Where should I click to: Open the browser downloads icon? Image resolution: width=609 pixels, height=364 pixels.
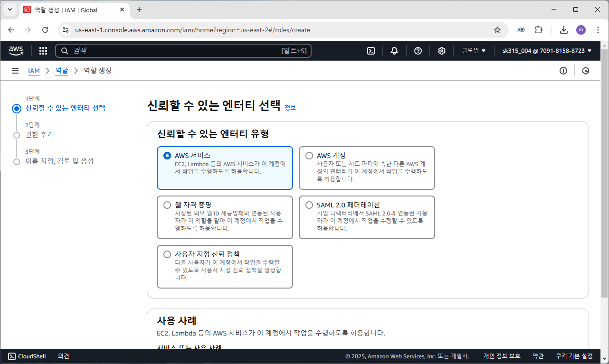click(564, 30)
